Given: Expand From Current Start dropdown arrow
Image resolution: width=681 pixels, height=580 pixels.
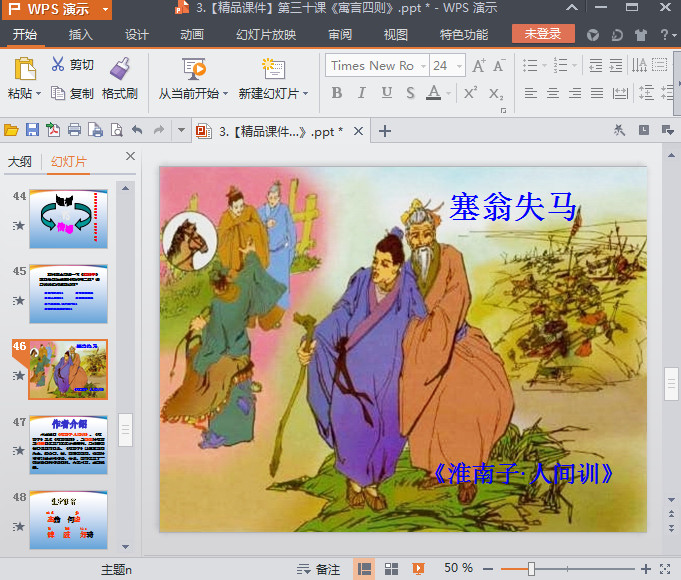Looking at the screenshot, I should [x=225, y=93].
